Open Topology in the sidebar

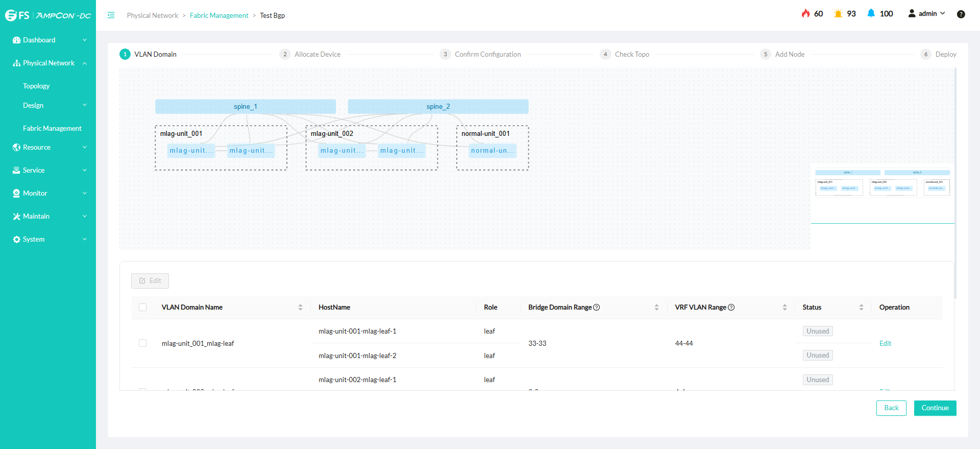point(36,86)
